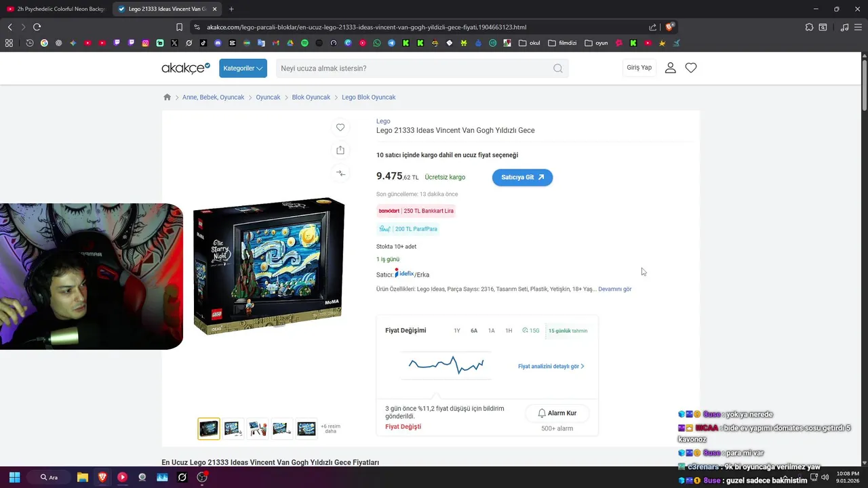This screenshot has height=488, width=868.
Task: Open Google Drive bookmark in bookmarks bar
Action: pos(290,43)
